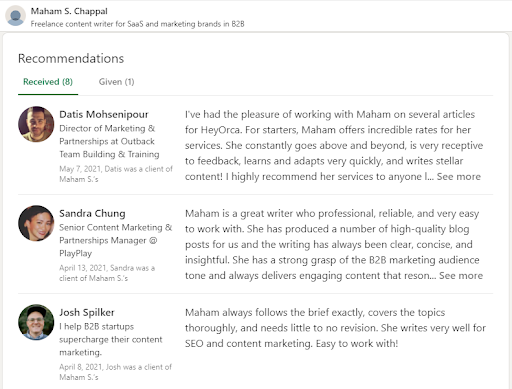Viewport: 512px width, 389px height.
Task: Click Josh Spilker's profile photo
Action: coord(36,322)
